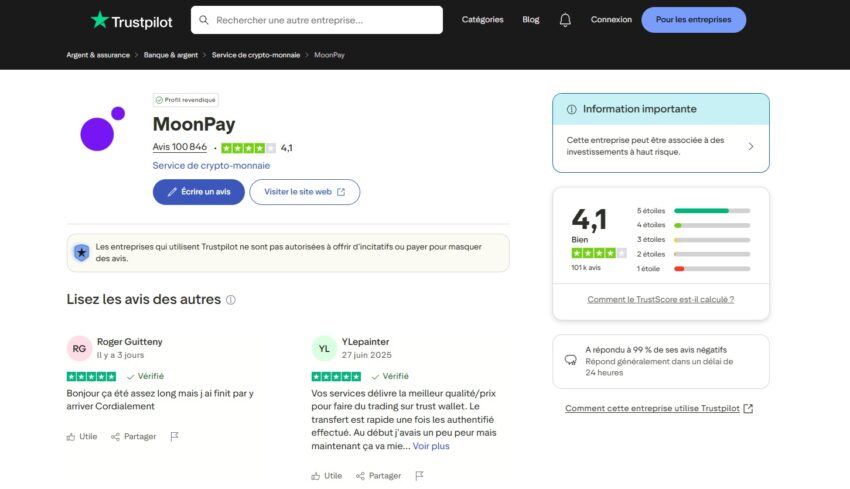Click the Écrire un avis button

pos(198,192)
